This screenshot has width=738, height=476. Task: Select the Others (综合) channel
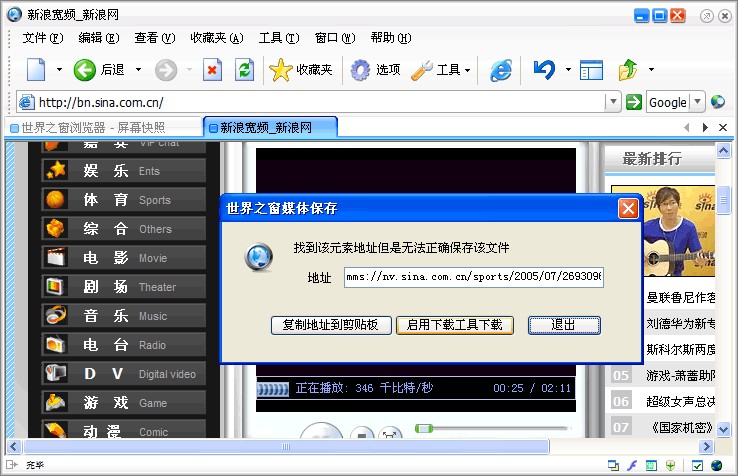point(124,229)
